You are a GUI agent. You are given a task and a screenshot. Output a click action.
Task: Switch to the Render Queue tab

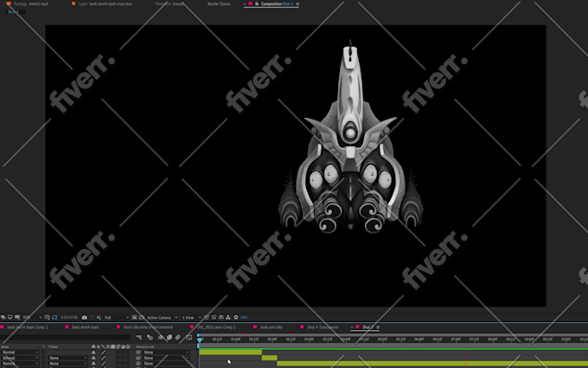point(219,3)
